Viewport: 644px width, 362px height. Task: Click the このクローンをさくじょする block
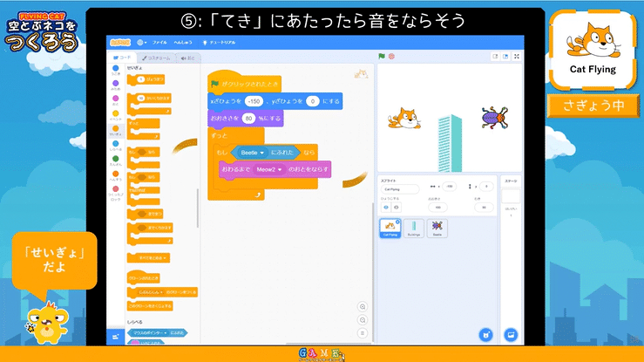tap(150, 306)
